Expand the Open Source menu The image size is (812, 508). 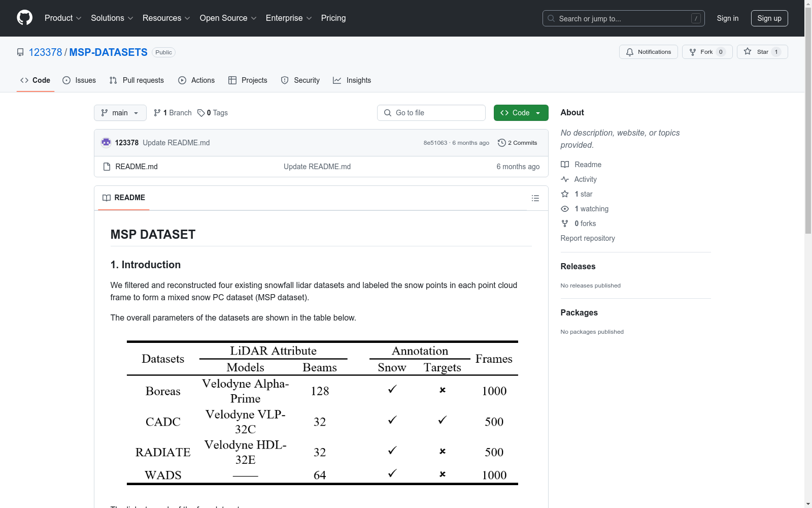pyautogui.click(x=228, y=18)
